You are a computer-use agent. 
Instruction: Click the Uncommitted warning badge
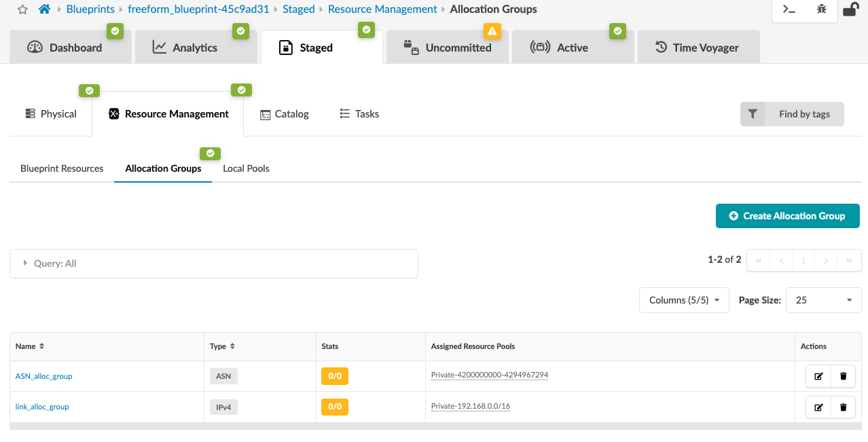point(492,31)
